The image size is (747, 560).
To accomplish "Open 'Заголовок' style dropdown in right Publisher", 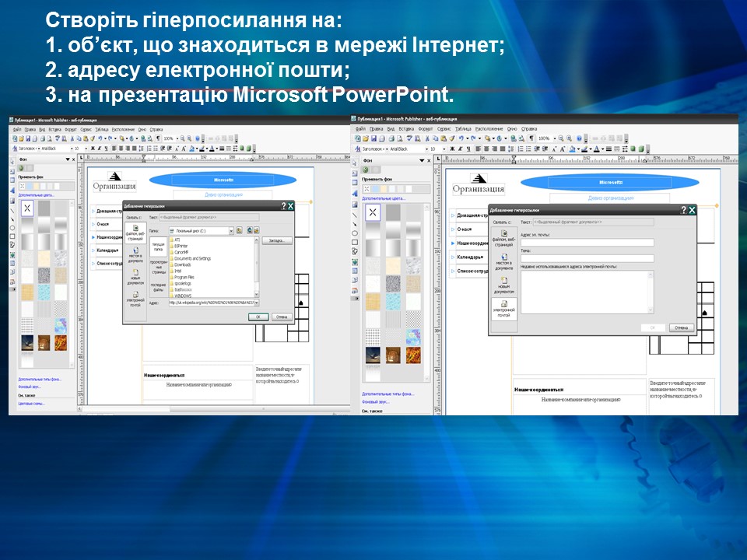I will click(x=387, y=149).
